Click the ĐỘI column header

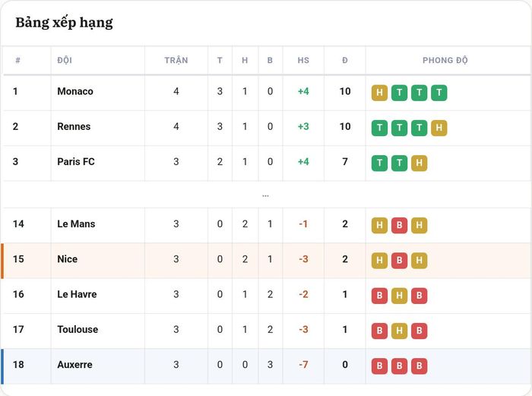coord(65,60)
